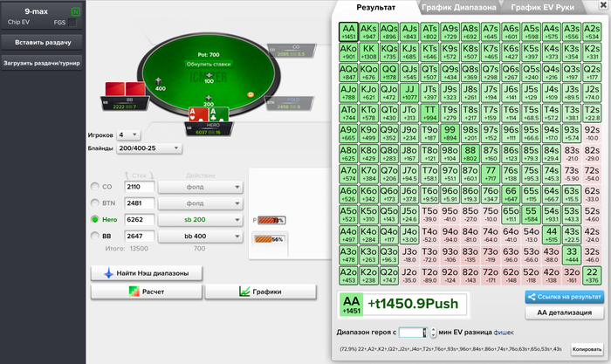Click the Копировать button

[587, 349]
